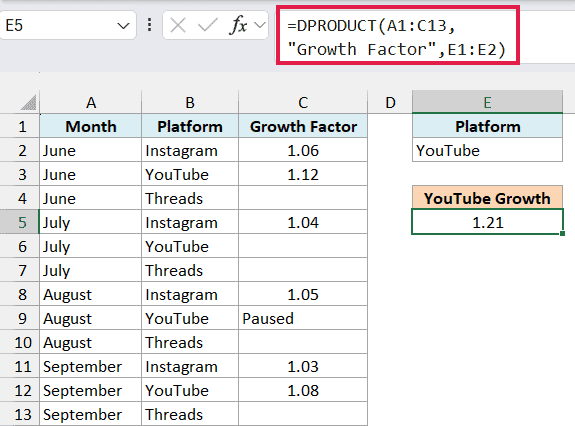Expand the Name Box dropdown arrow

tap(123, 26)
